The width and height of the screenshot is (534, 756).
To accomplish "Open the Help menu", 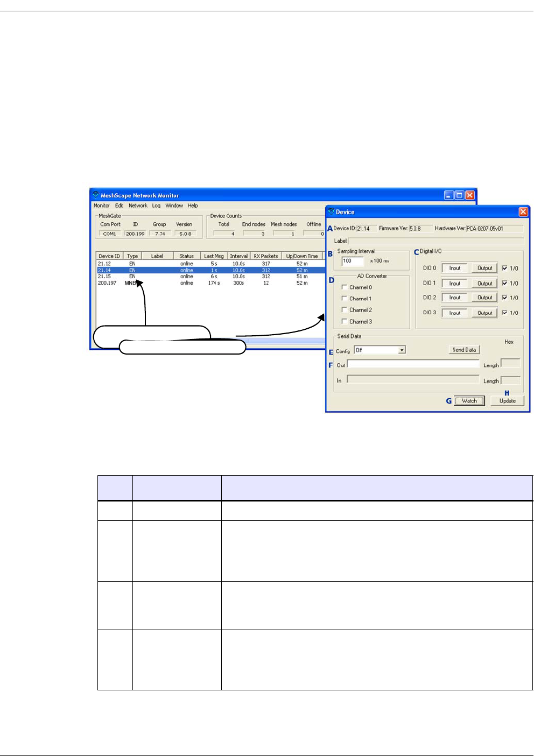I will point(193,206).
